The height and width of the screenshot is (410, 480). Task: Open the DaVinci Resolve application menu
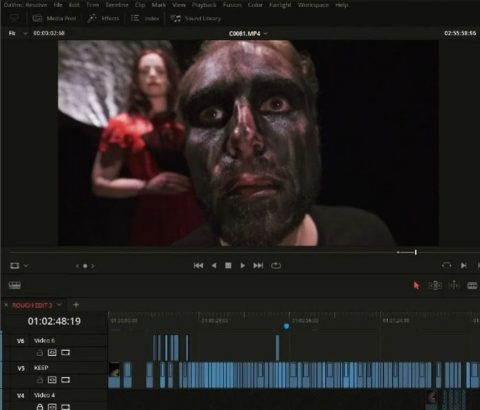(25, 5)
